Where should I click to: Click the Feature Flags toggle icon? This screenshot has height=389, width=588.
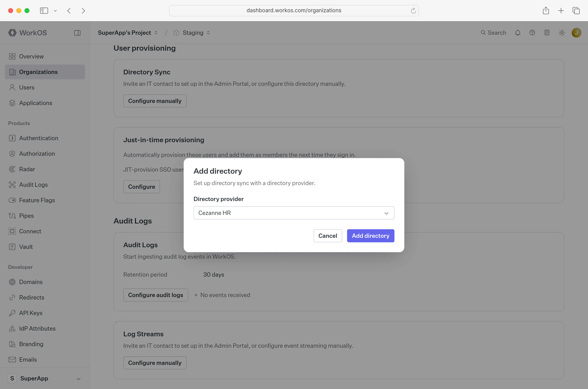click(x=12, y=200)
